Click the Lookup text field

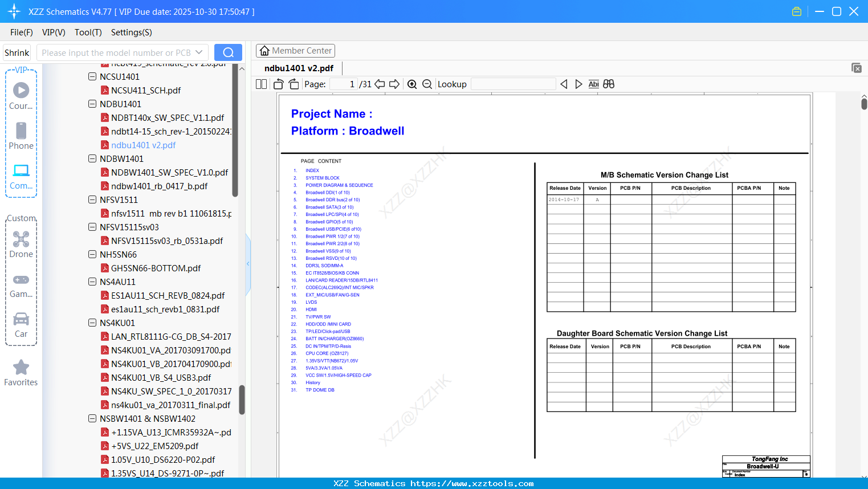tap(514, 84)
